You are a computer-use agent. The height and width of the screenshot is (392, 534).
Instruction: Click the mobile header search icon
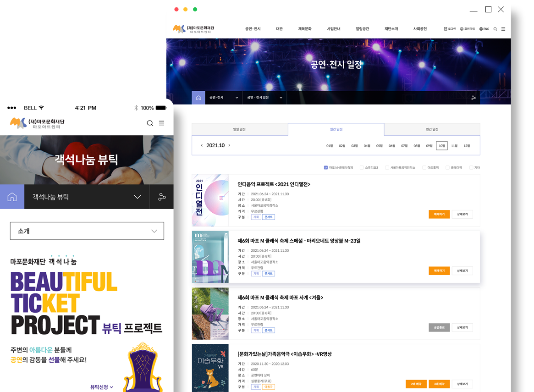click(x=150, y=123)
